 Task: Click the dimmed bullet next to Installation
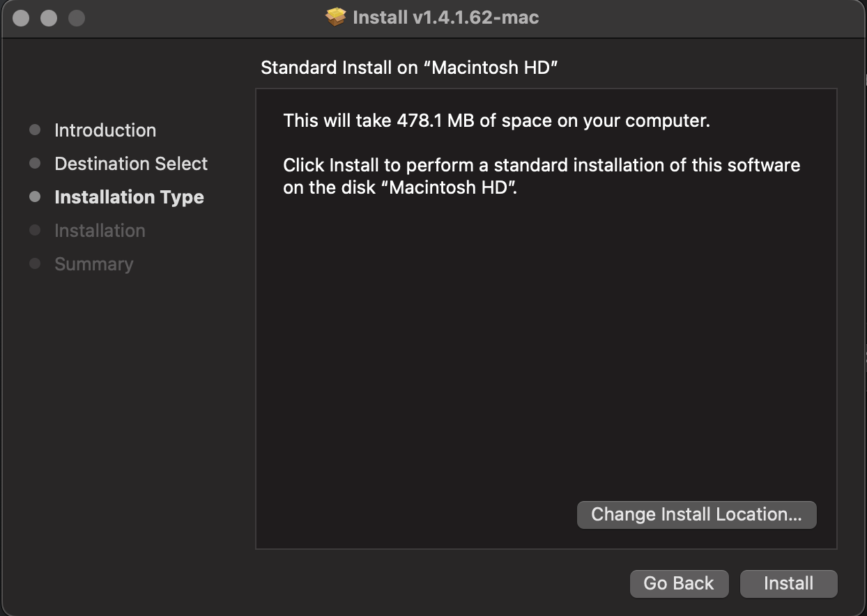(x=35, y=231)
